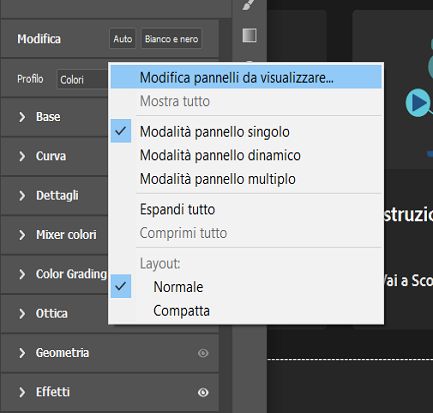Select Compatta layout option
Screen dimensions: 433x413
point(246,311)
